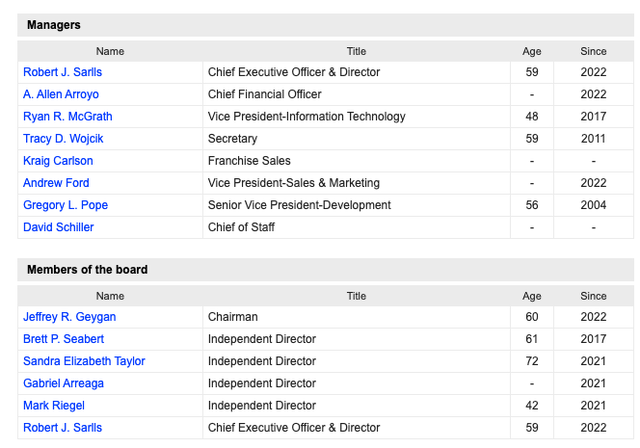Select the Gabriel Arreaga link
Screen dimensions: 640x448
click(63, 383)
